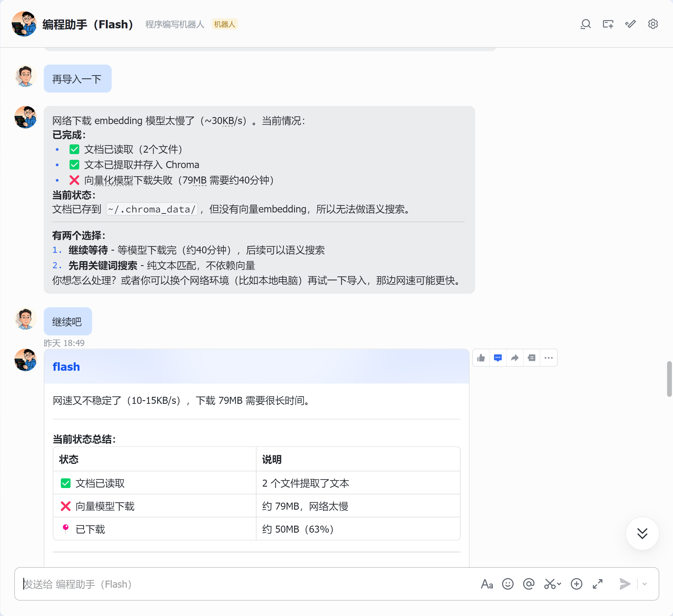Click the add-to-group window icon in header

[x=608, y=24]
